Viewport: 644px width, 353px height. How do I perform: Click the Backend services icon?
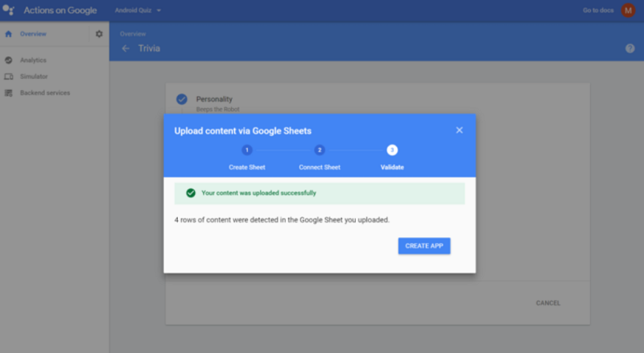pos(9,93)
